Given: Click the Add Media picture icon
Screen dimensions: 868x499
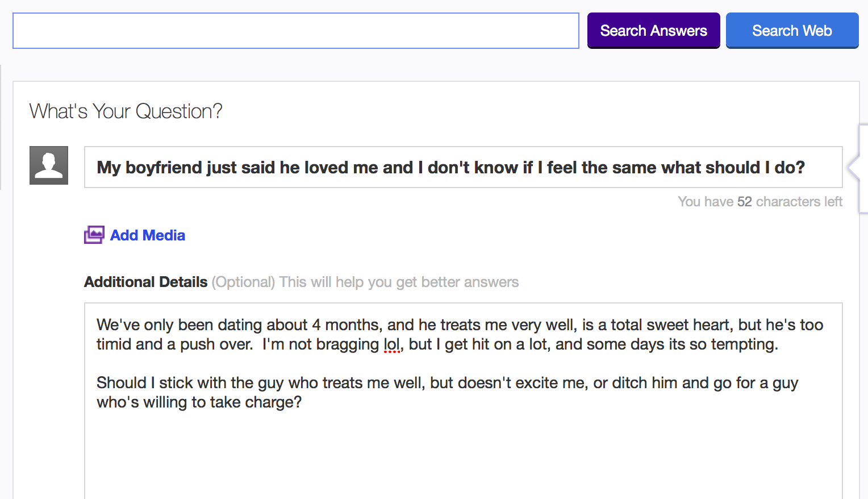Looking at the screenshot, I should [94, 235].
